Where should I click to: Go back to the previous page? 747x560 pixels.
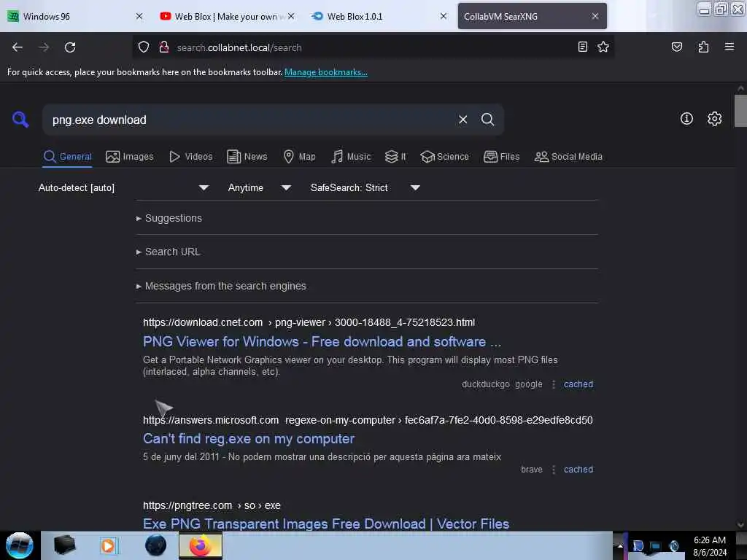click(x=18, y=47)
